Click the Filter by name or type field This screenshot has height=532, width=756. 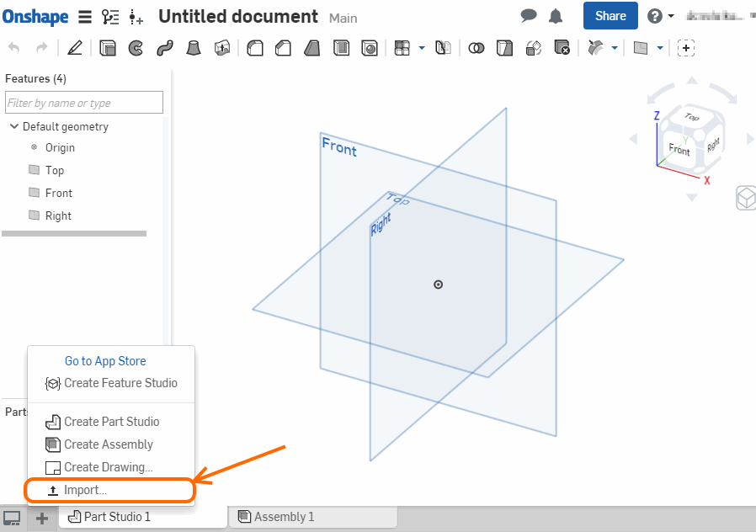[84, 103]
